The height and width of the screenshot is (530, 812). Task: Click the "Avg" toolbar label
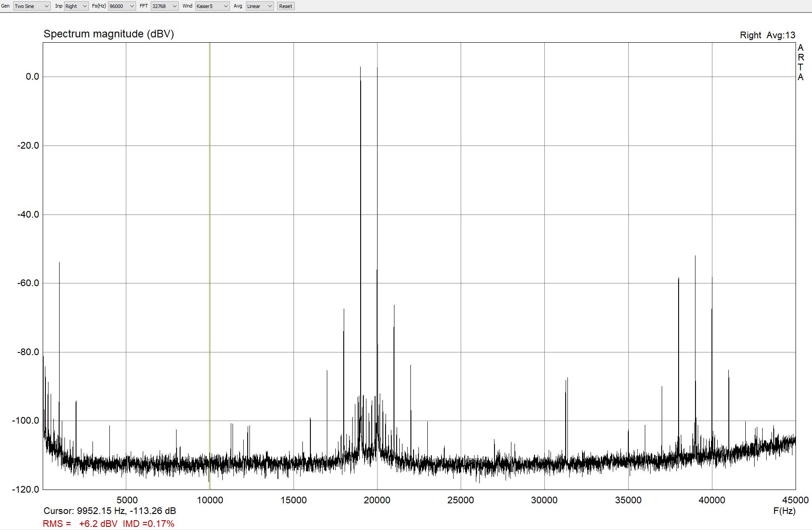pos(238,6)
